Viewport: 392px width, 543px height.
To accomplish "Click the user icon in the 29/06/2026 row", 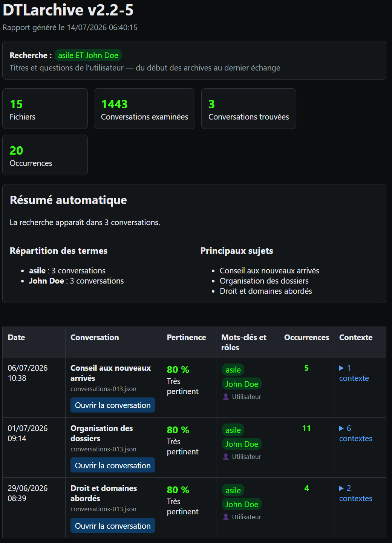I will point(226,517).
